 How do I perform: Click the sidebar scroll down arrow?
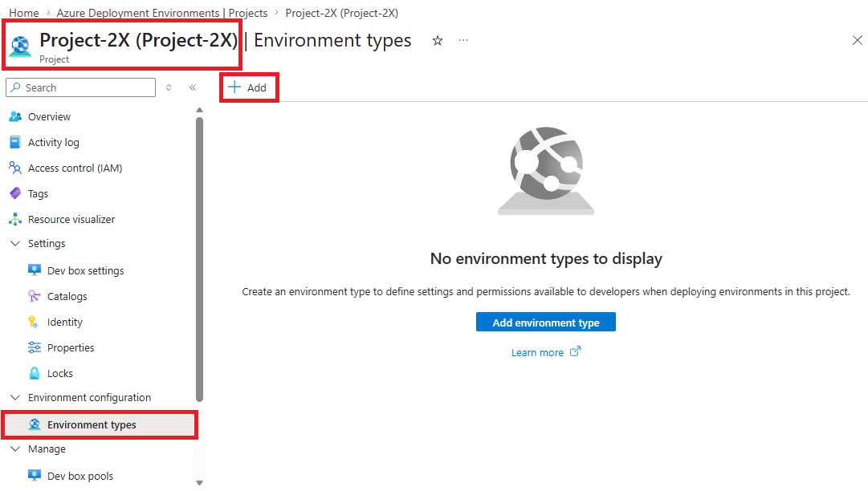(x=200, y=483)
